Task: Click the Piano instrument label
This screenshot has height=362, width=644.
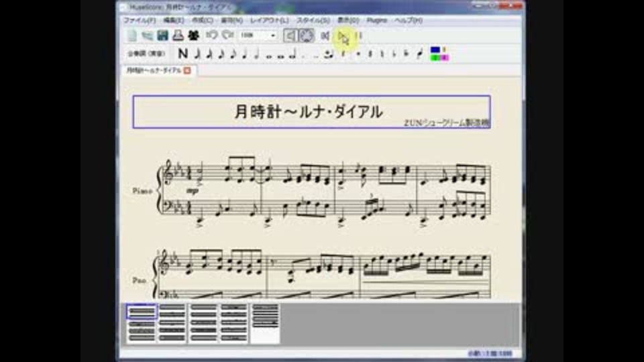Action: coord(142,191)
